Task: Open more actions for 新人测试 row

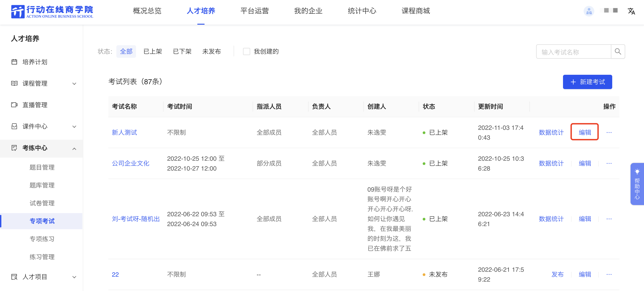Action: tap(609, 132)
